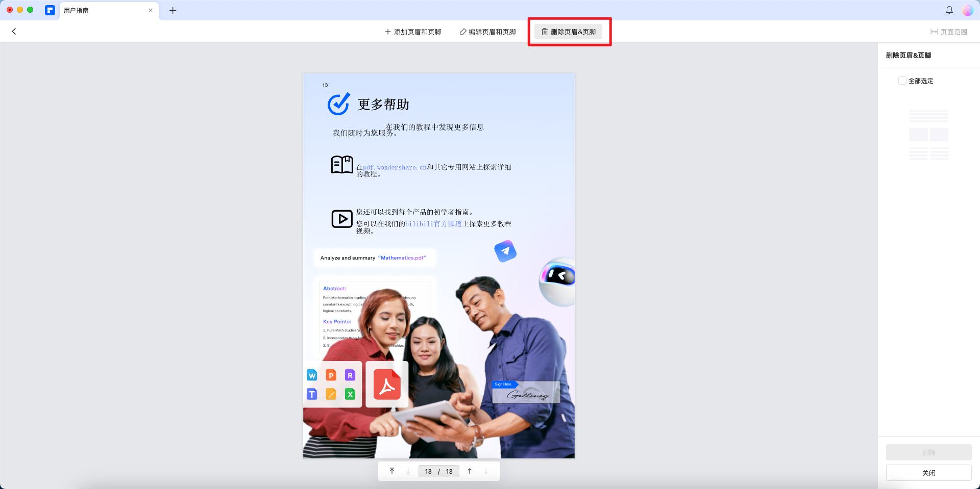Click the page number input showing 13

click(429, 471)
